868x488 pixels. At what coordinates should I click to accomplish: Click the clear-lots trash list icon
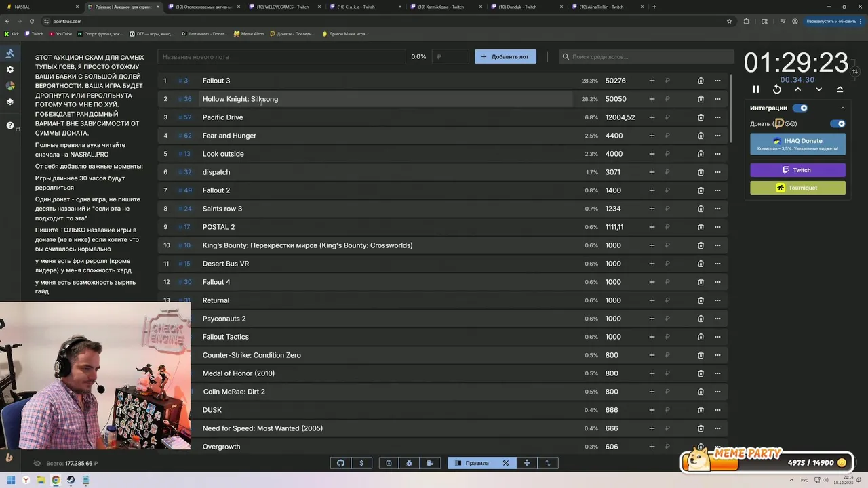coord(430,463)
